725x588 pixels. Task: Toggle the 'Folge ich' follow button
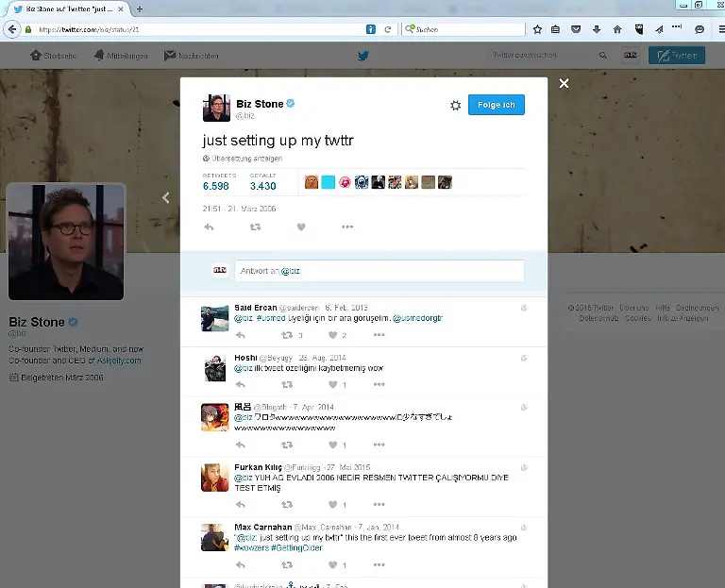[x=496, y=105]
